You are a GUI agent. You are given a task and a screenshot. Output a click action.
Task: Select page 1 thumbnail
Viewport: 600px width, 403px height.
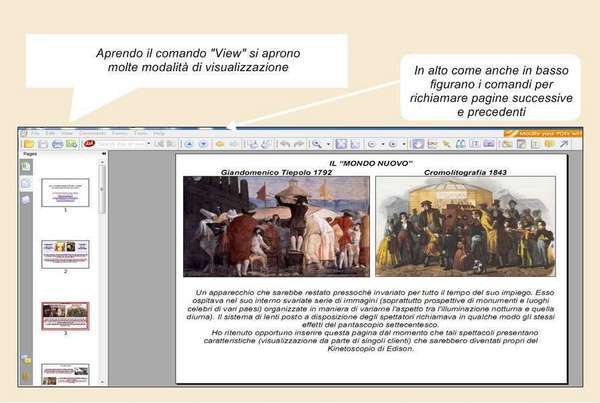click(65, 193)
